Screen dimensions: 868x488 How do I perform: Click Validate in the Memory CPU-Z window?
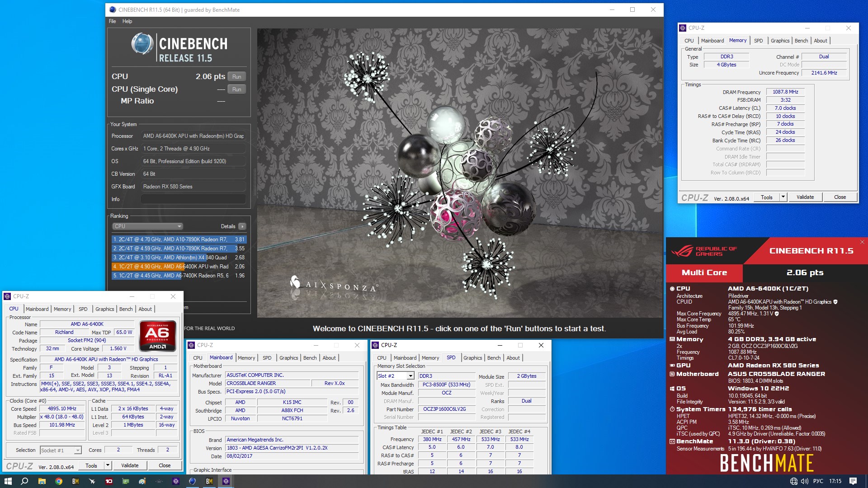805,197
